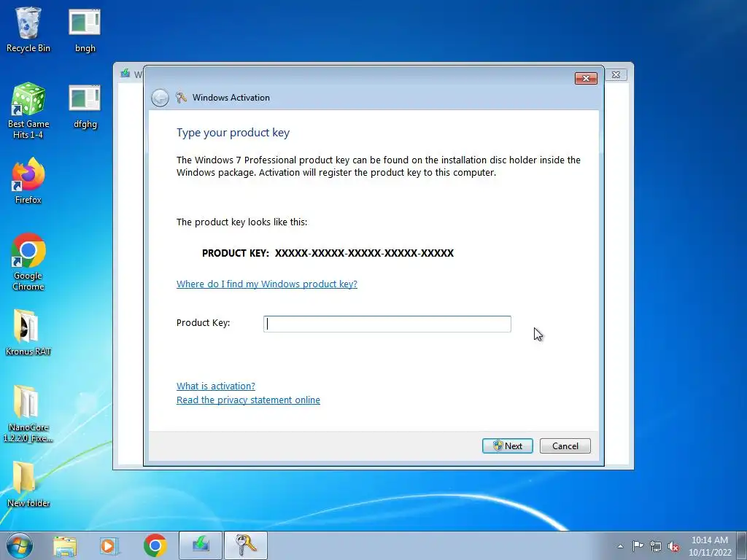Click the Windows Activation keys taskbar button
The height and width of the screenshot is (560, 747).
(x=246, y=545)
